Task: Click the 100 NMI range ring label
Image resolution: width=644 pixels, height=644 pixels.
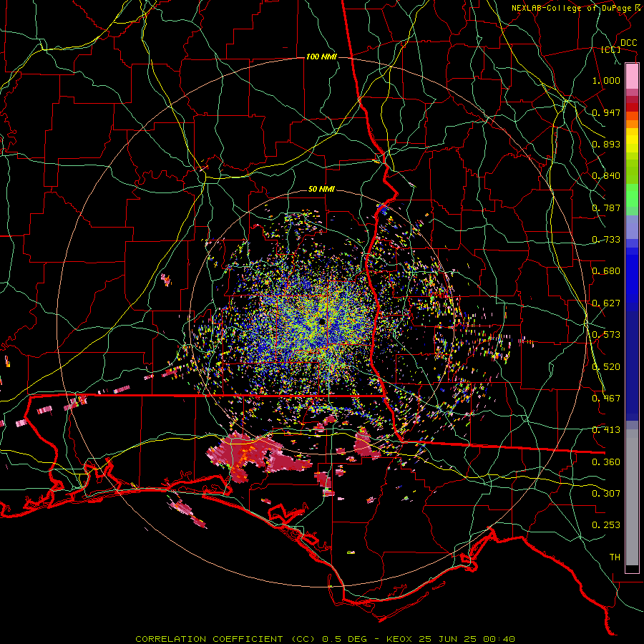Action: (321, 57)
